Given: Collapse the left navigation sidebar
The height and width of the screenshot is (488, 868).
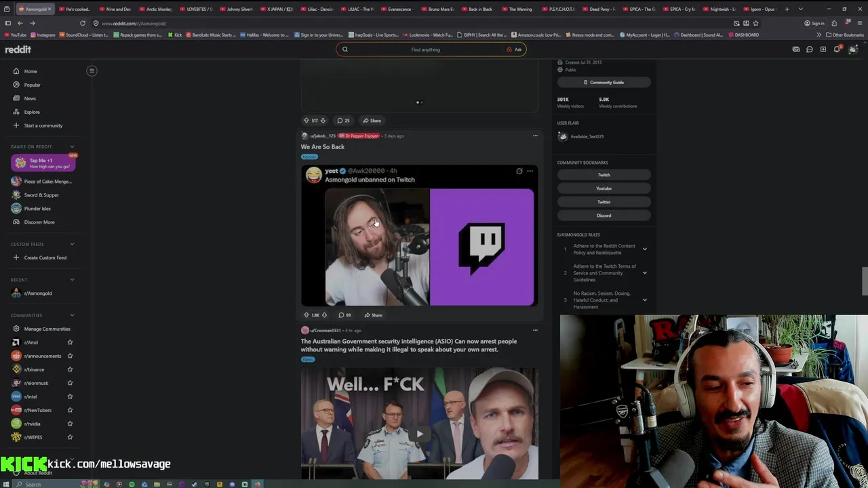Looking at the screenshot, I should click(x=92, y=70).
